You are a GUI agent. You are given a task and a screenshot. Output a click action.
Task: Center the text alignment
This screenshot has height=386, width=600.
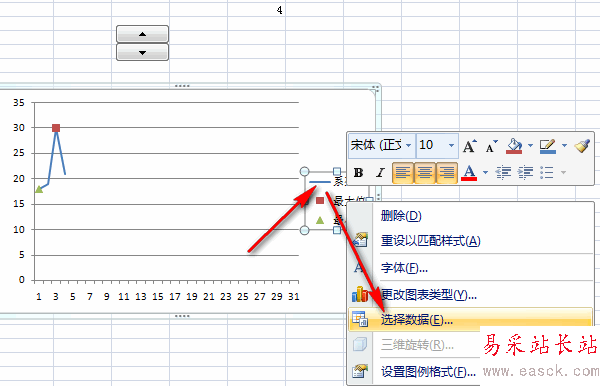click(x=424, y=173)
